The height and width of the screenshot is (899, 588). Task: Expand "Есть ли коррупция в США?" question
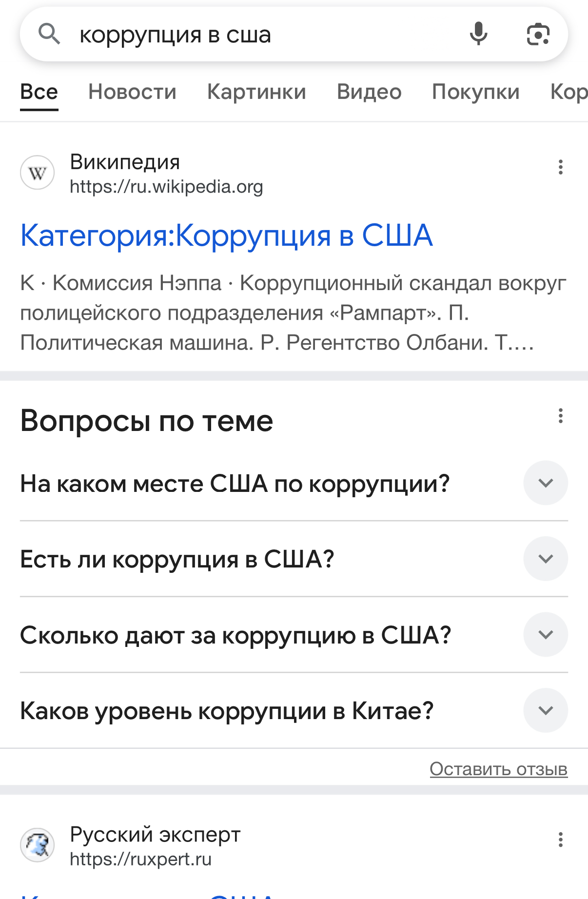point(546,559)
